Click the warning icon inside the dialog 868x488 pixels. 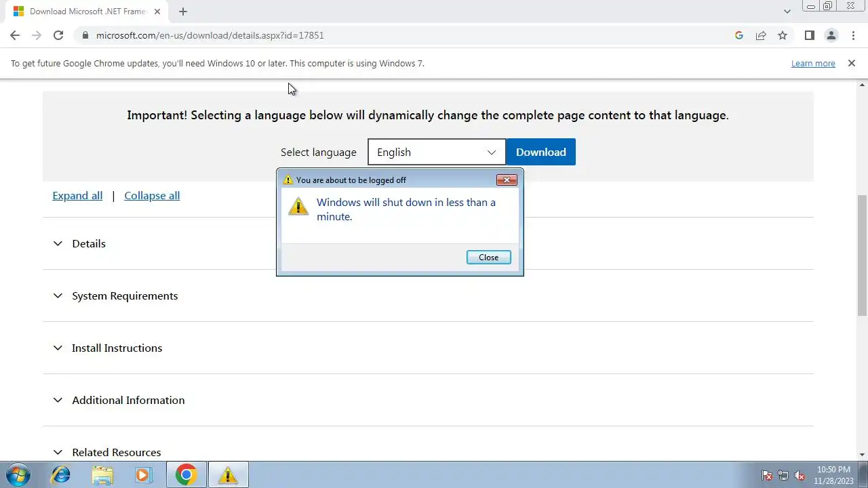click(298, 206)
